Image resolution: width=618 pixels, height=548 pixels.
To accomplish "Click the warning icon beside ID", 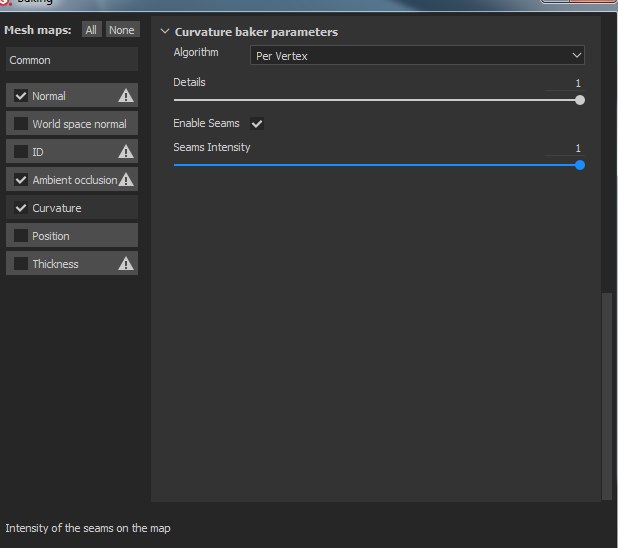I will [126, 151].
